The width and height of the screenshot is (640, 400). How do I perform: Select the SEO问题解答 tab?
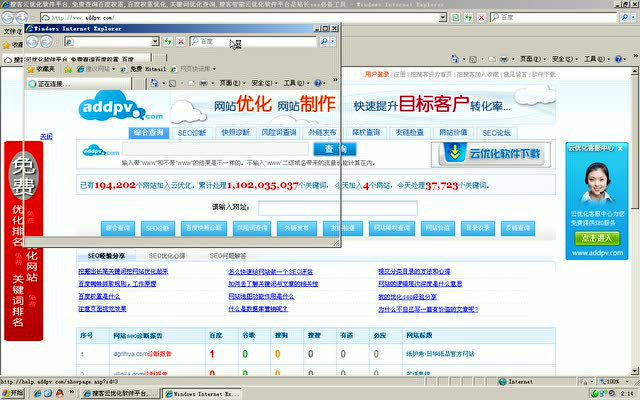(x=228, y=256)
